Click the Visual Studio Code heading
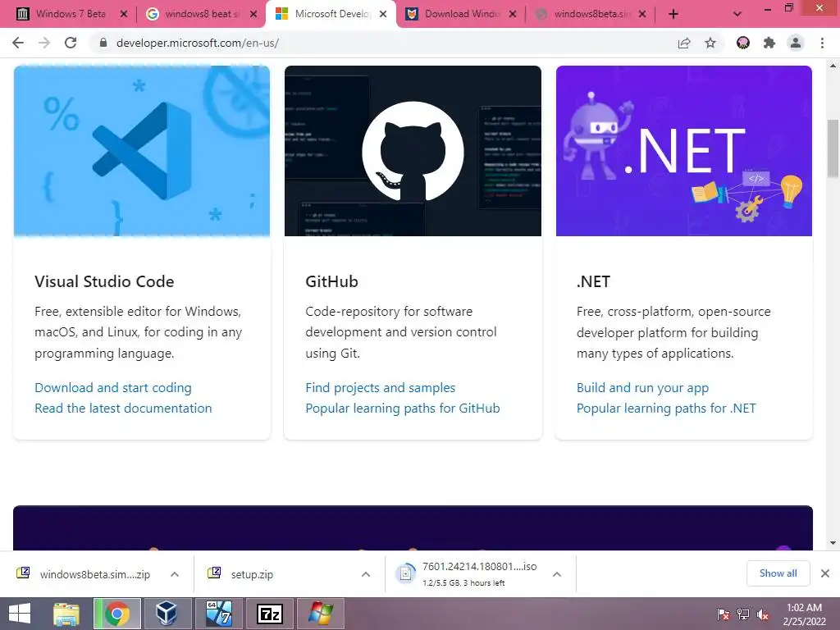The width and height of the screenshot is (840, 630). (x=104, y=281)
